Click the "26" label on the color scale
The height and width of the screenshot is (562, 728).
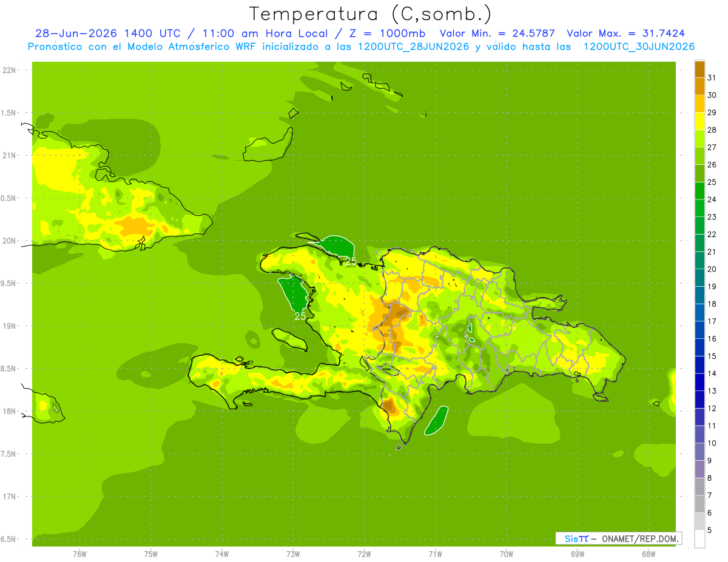coord(711,164)
